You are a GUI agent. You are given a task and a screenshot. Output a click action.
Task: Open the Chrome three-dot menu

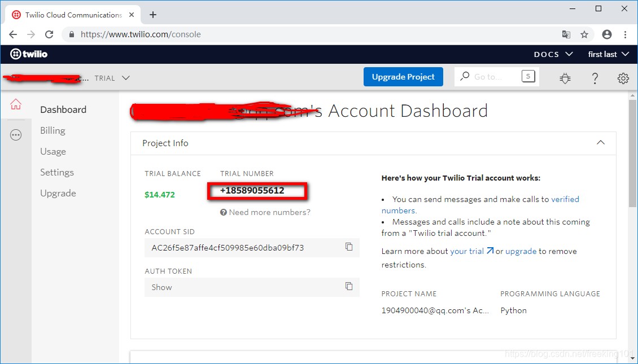click(626, 34)
